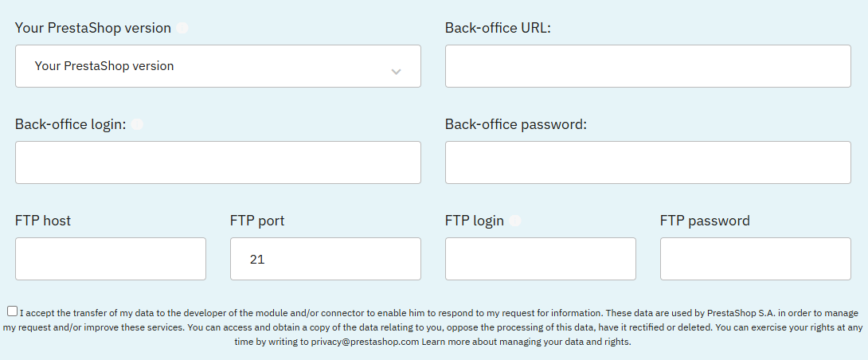Click the info icon beside Your PrestaShop version

click(x=182, y=28)
